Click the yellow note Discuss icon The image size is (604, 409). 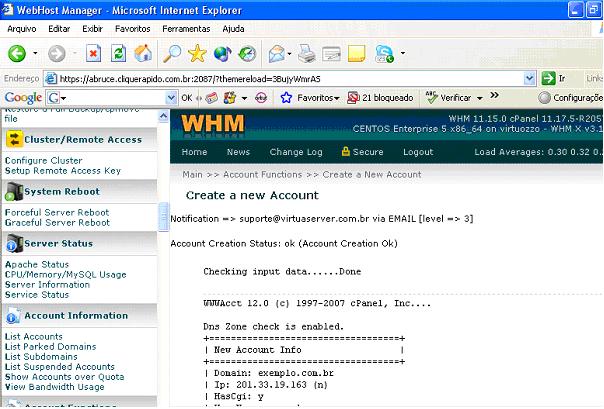(x=356, y=53)
